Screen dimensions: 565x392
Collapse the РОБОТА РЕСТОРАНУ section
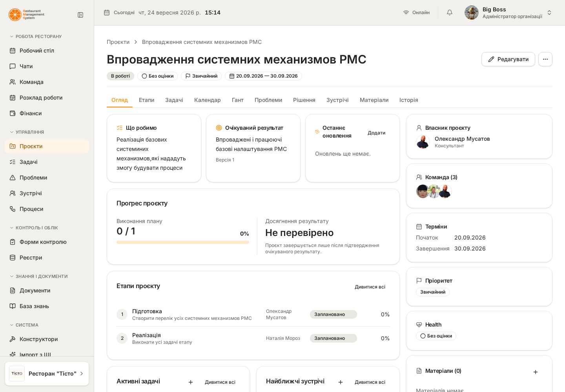pyautogui.click(x=36, y=36)
